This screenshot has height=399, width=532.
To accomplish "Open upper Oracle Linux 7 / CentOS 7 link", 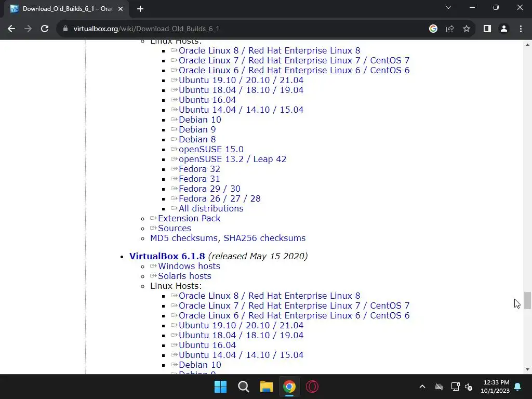I will (x=294, y=60).
